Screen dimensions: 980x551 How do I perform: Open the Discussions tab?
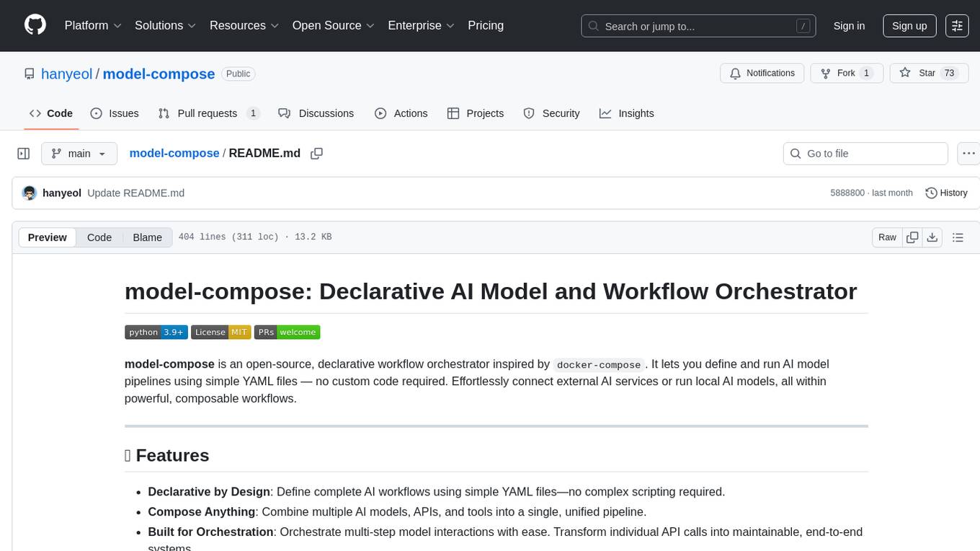pos(316,113)
